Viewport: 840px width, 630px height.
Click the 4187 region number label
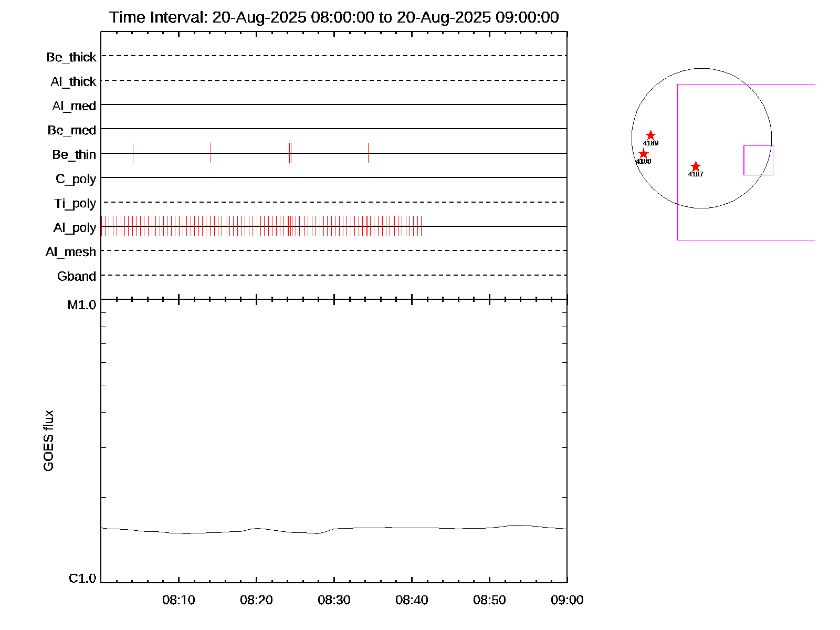coord(696,174)
